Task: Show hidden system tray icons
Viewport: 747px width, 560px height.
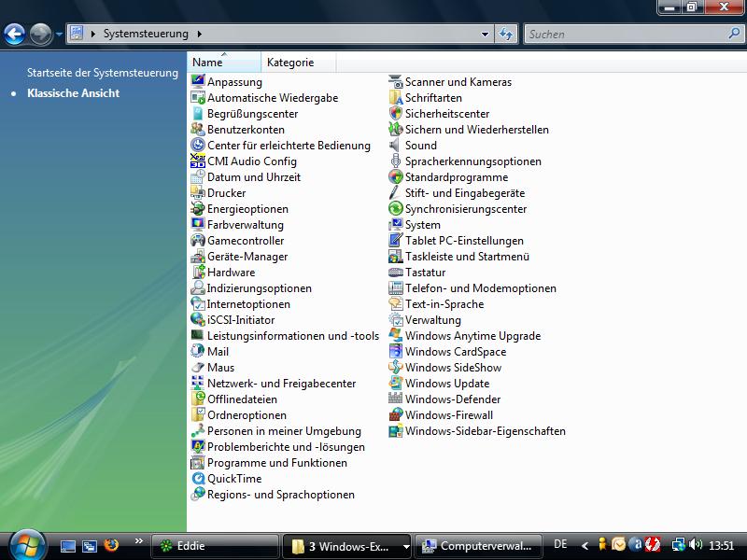Action: pyautogui.click(x=585, y=545)
